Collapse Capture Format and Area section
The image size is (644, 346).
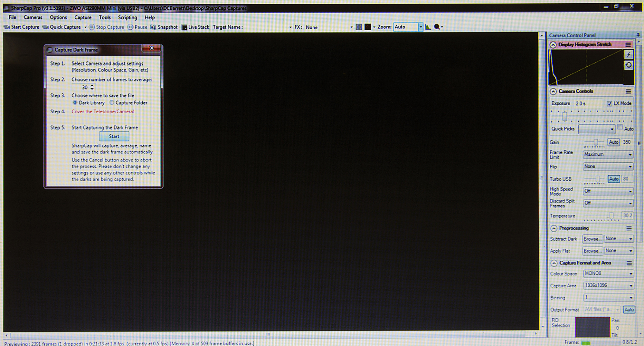point(554,263)
